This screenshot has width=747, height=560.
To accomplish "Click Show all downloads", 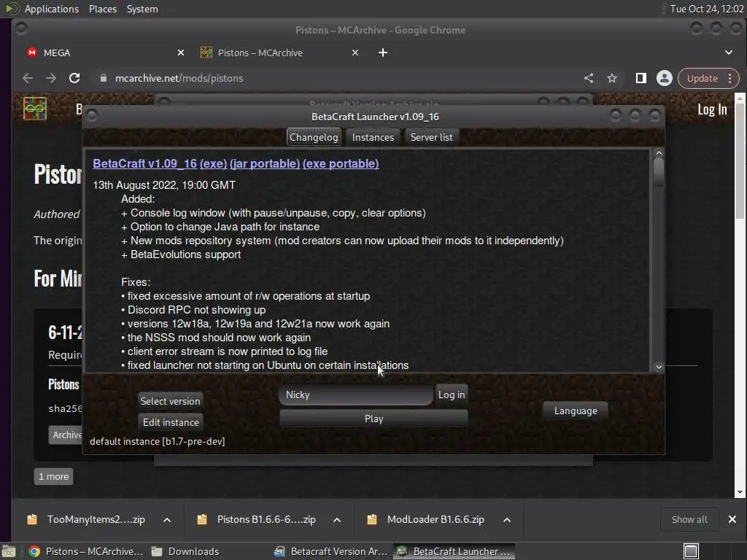I will [x=689, y=519].
